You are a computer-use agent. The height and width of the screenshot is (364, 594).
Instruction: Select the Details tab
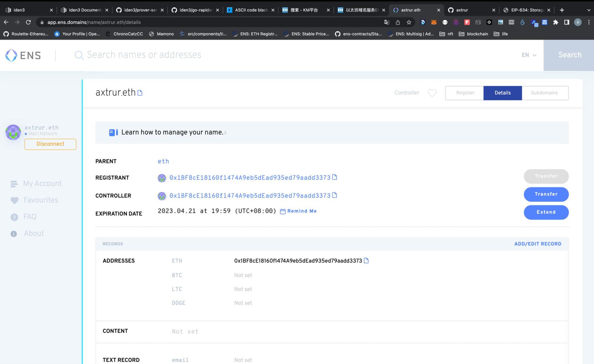(x=503, y=93)
